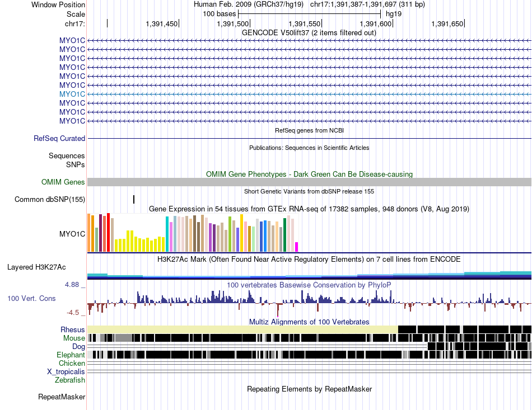The width and height of the screenshot is (532, 410).
Task: Click the 'RefSeq genes from NCBI' title
Action: coord(309,130)
